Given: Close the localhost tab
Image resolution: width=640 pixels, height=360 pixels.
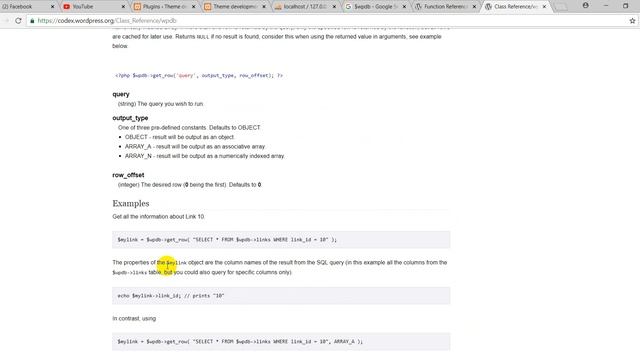Looking at the screenshot, I should [x=334, y=7].
